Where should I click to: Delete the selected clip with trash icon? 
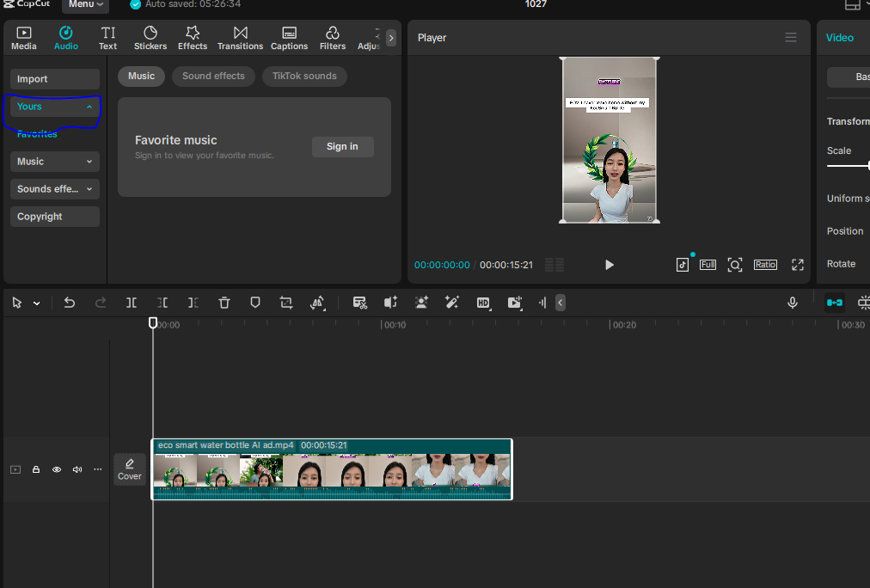224,303
